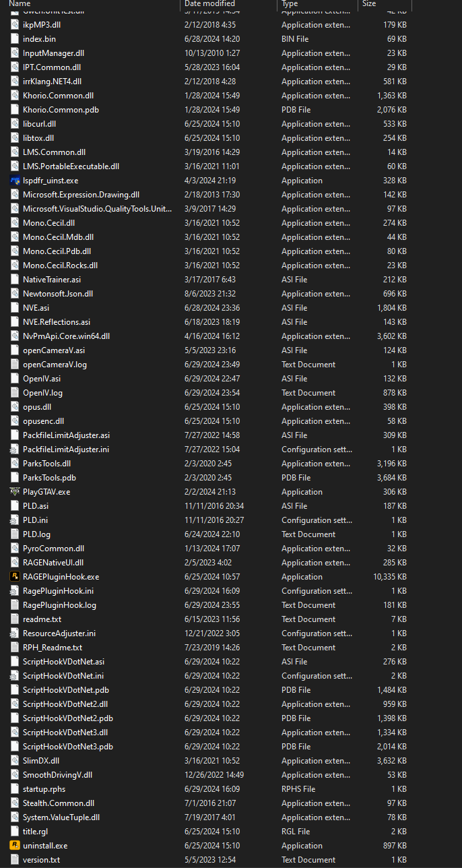Image resolution: width=462 pixels, height=868 pixels.
Task: Click the Khorio.Common.pdb file icon
Action: tap(15, 110)
